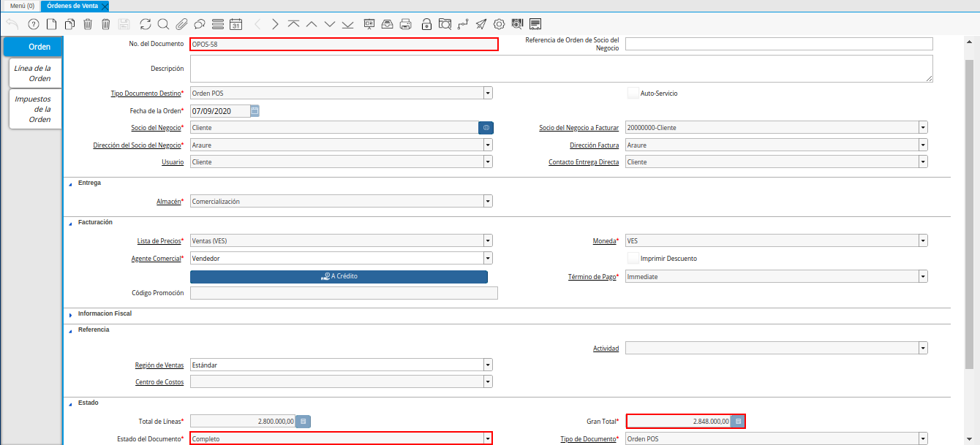Click into the Descripción text area

(561, 69)
